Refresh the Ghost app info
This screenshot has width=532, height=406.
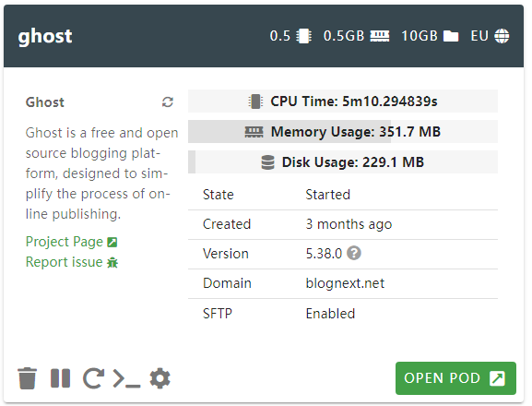168,101
